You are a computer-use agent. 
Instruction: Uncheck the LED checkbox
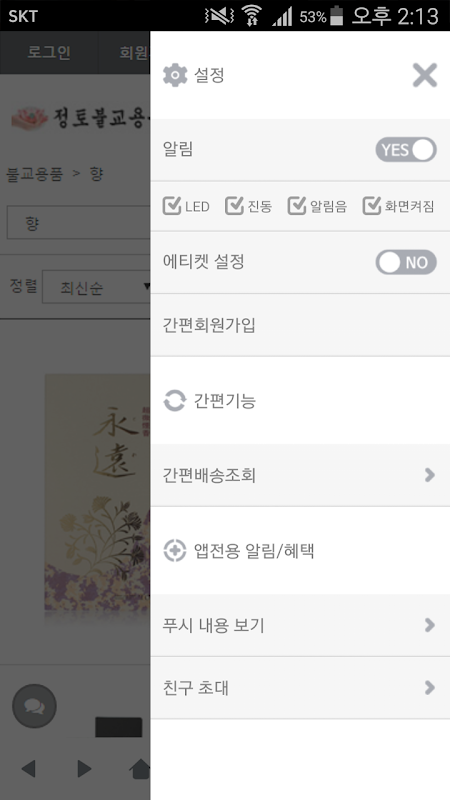pos(172,206)
